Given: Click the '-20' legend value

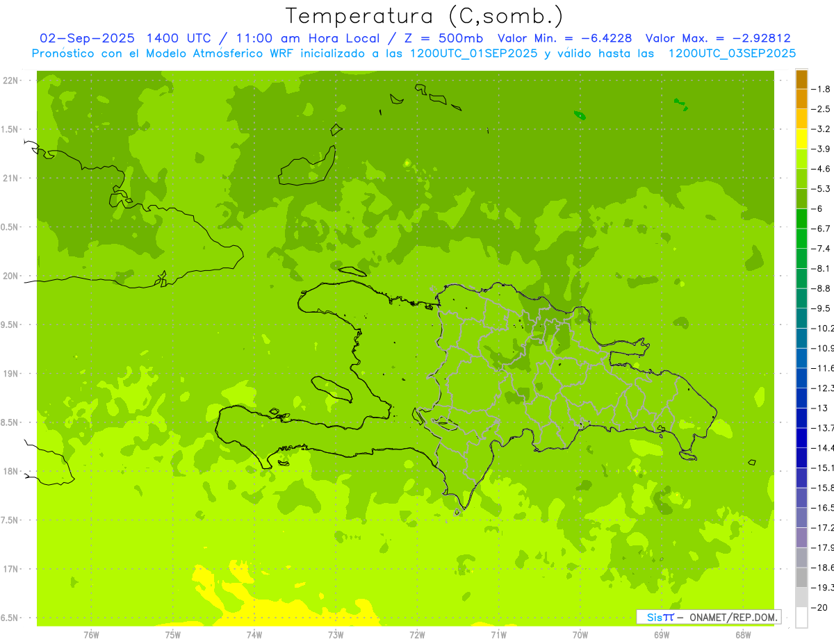Looking at the screenshot, I should [819, 608].
